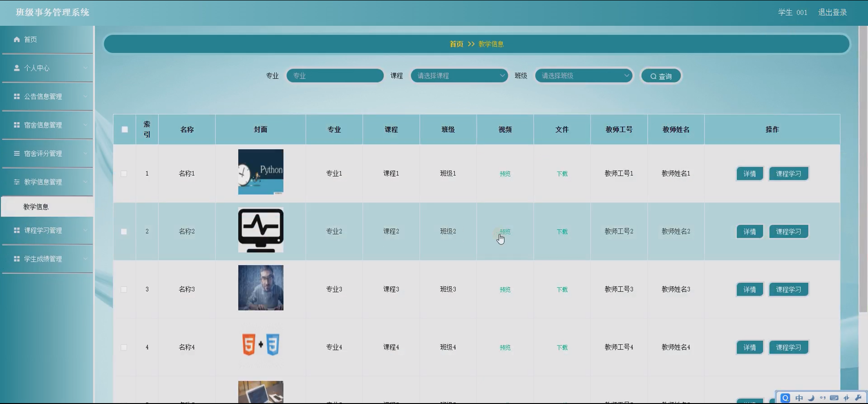Viewport: 868px width, 404px height.
Task: Click the 教师姓名3 cell
Action: [x=676, y=289]
